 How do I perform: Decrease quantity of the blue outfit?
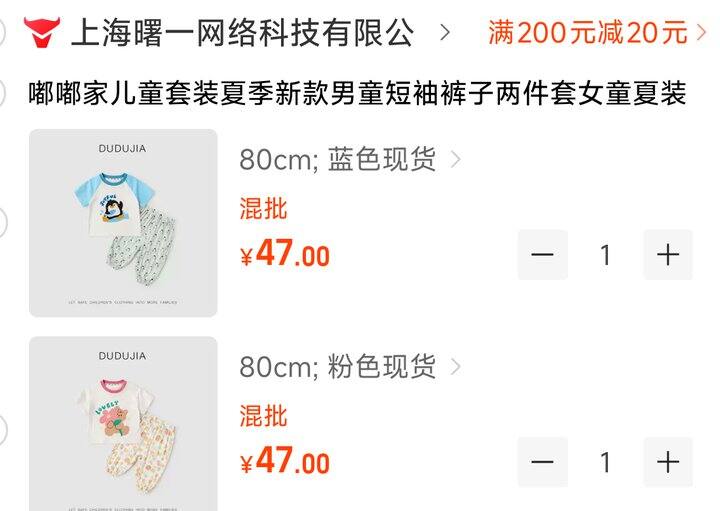(x=542, y=254)
